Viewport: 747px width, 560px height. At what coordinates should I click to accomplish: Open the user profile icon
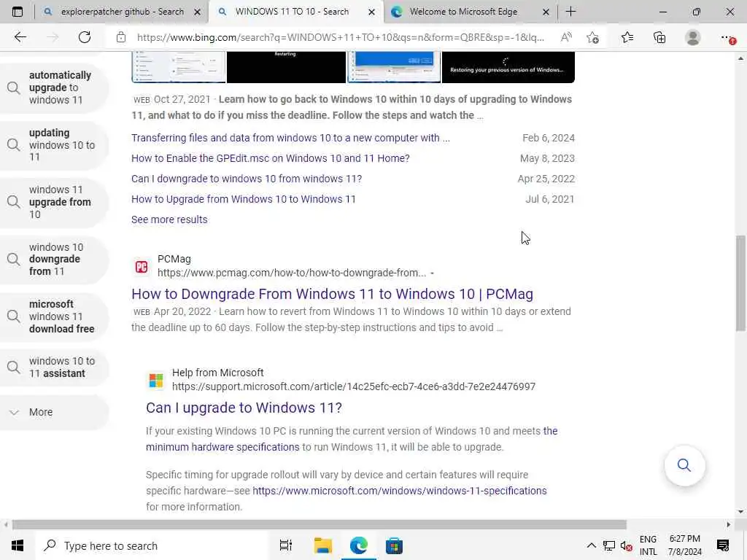click(x=693, y=37)
